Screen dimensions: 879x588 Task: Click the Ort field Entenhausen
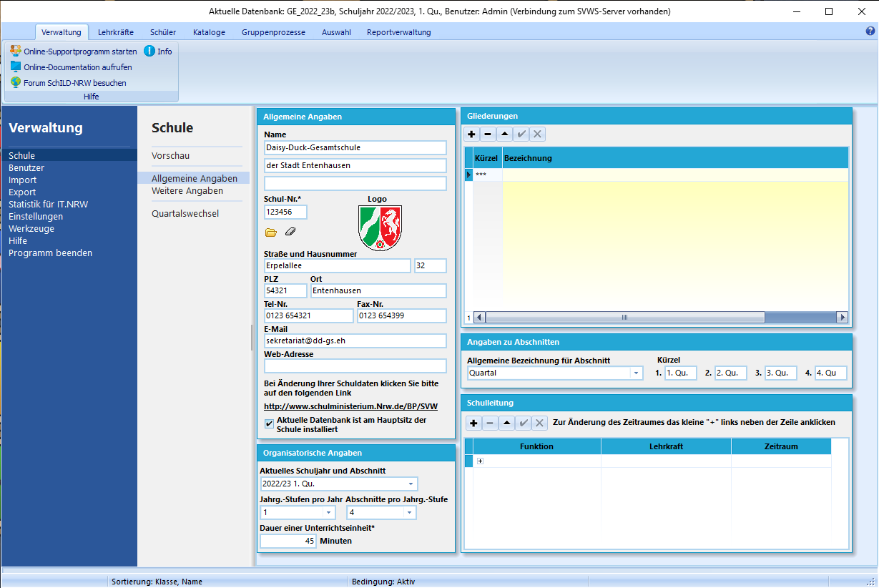pyautogui.click(x=378, y=290)
